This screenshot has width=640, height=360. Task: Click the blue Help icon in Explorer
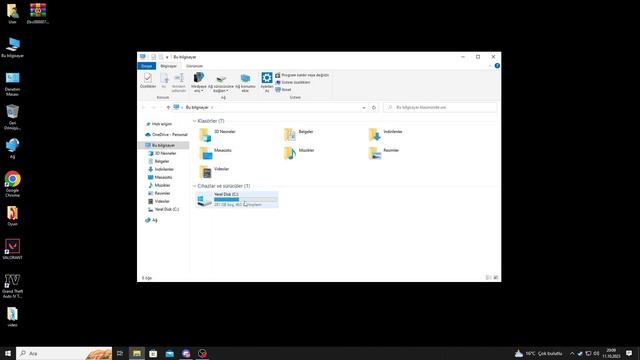coord(497,66)
